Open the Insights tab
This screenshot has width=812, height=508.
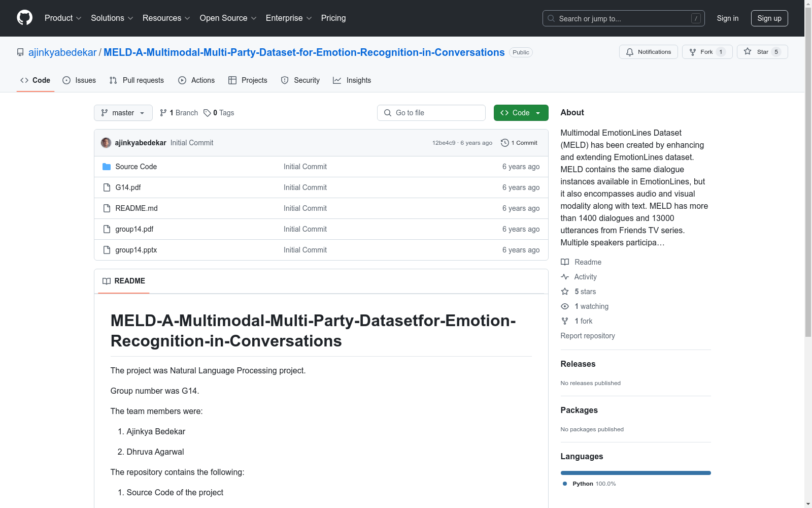[x=352, y=80]
